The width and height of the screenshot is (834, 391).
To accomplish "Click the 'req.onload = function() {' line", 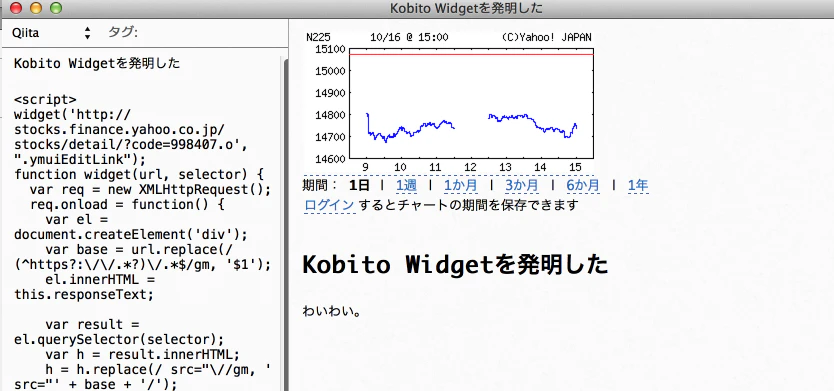I will (127, 205).
